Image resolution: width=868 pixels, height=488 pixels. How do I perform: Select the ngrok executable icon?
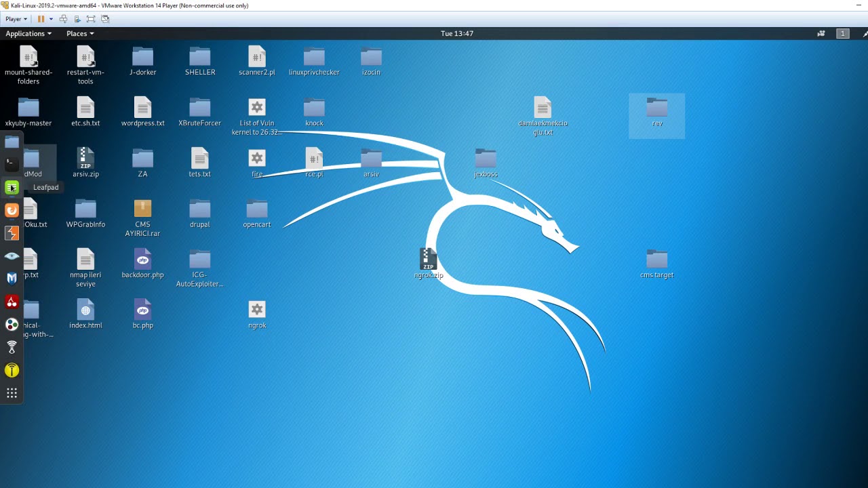pyautogui.click(x=257, y=314)
